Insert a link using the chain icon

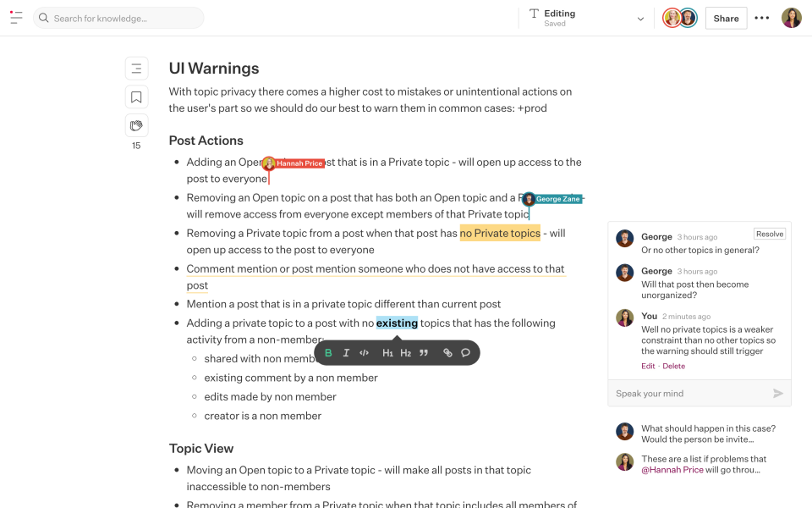coord(447,352)
